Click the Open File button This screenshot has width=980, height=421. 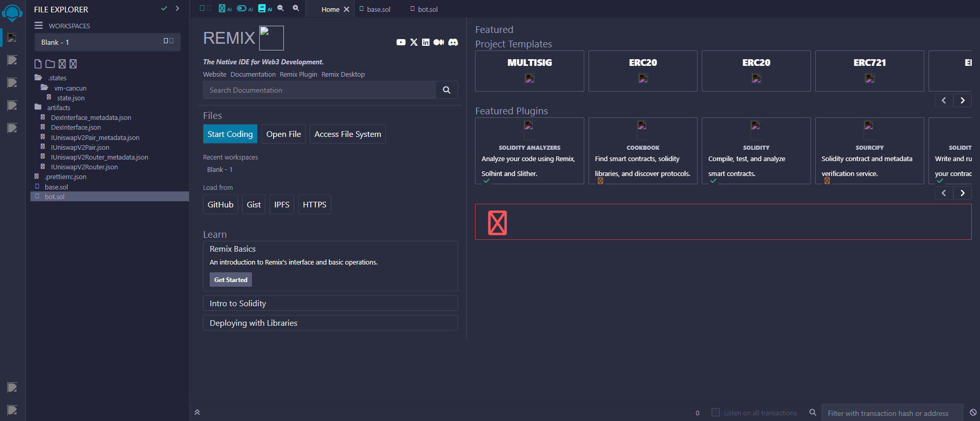[283, 134]
